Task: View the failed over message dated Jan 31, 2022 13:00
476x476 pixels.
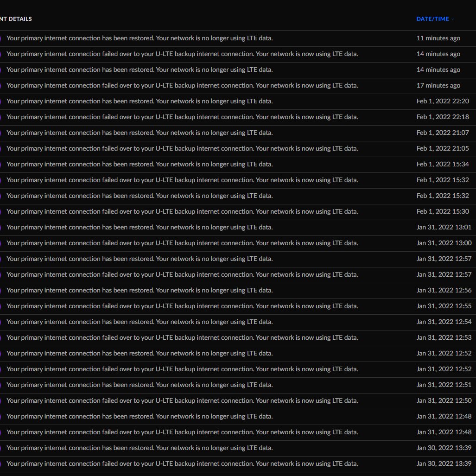Action: point(182,243)
